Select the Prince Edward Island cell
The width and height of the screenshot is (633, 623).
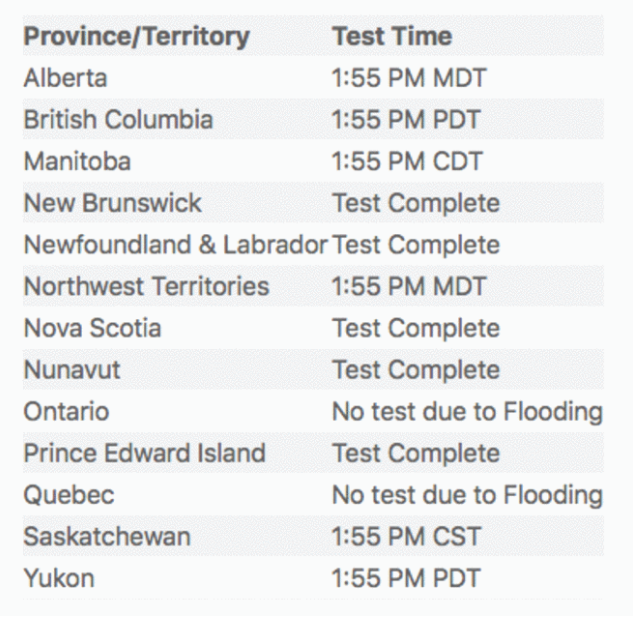[x=145, y=453]
